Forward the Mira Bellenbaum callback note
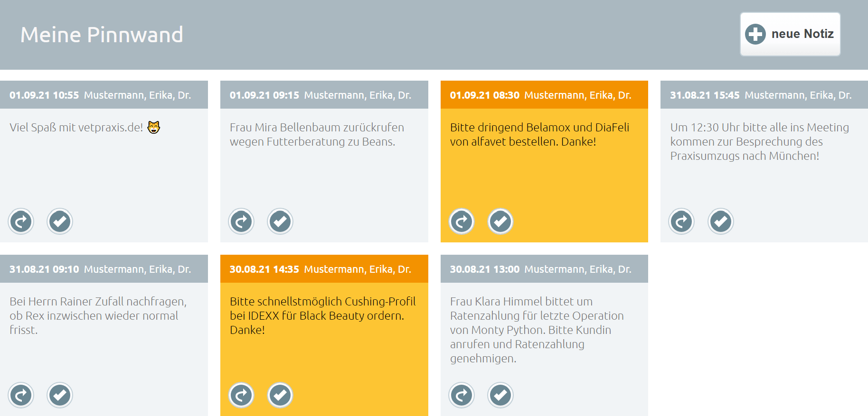Image resolution: width=868 pixels, height=416 pixels. click(x=241, y=221)
